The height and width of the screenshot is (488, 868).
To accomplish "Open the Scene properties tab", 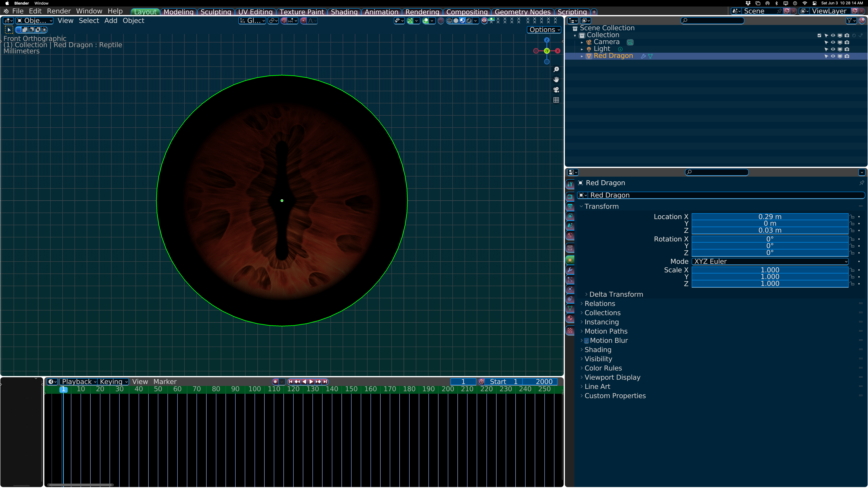I will click(570, 226).
